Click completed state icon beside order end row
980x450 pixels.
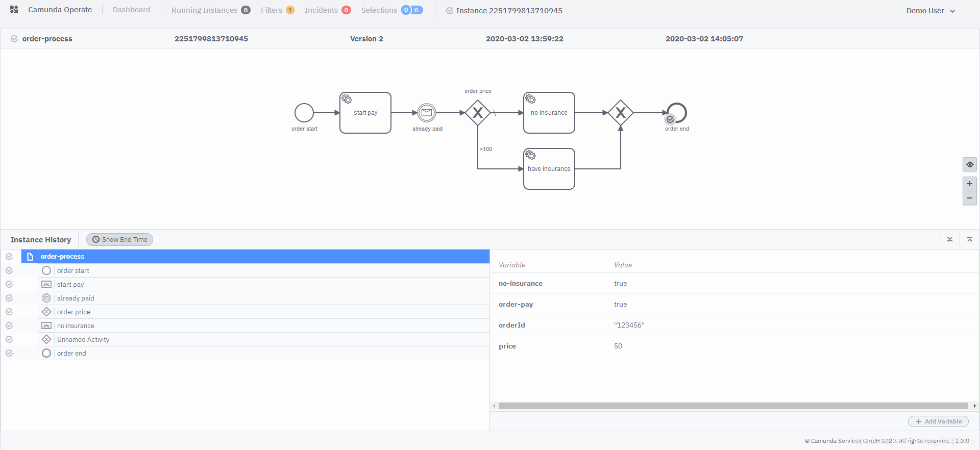(x=9, y=353)
